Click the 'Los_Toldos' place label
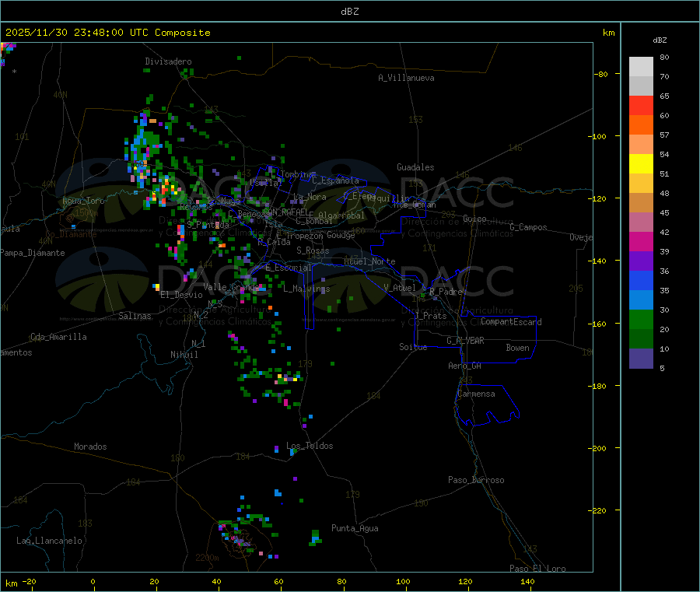 click(x=310, y=446)
